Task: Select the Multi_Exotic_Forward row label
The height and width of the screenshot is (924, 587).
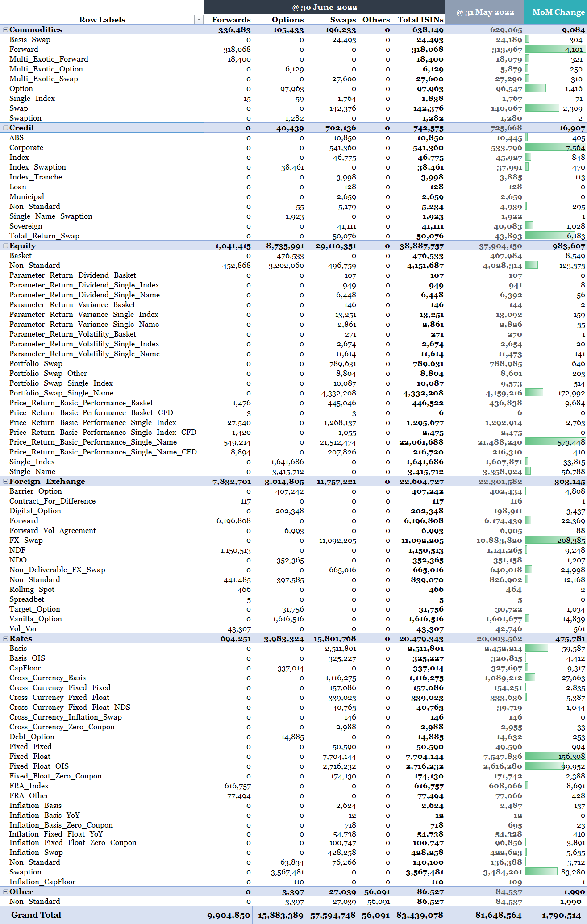Action: pyautogui.click(x=49, y=59)
